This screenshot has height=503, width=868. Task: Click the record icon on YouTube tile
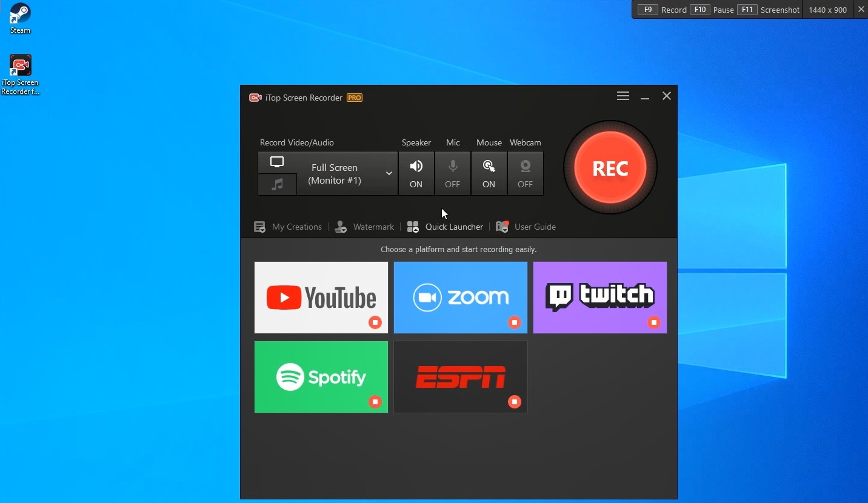[x=375, y=322]
